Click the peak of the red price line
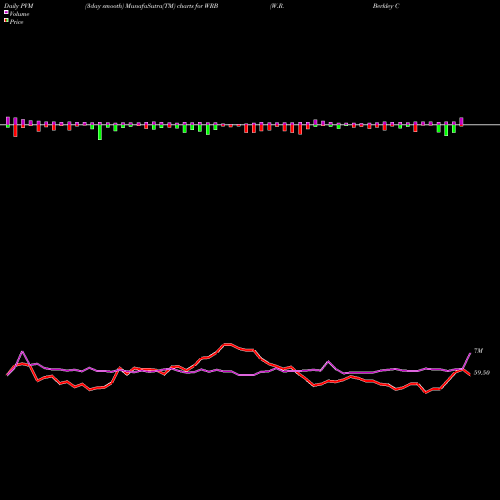The image size is (500, 500). point(227,344)
